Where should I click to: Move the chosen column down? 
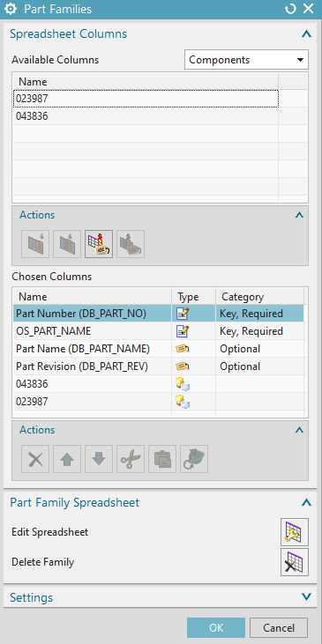coord(99,459)
